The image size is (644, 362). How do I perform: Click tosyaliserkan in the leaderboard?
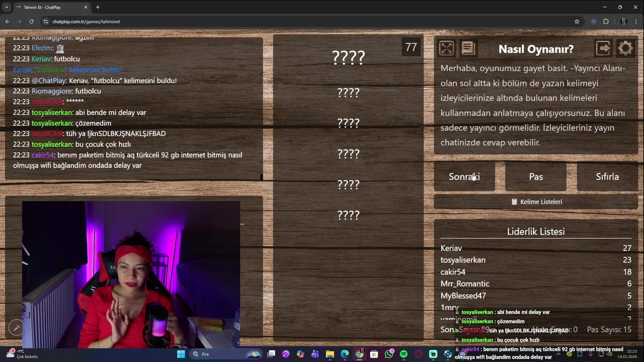463,260
